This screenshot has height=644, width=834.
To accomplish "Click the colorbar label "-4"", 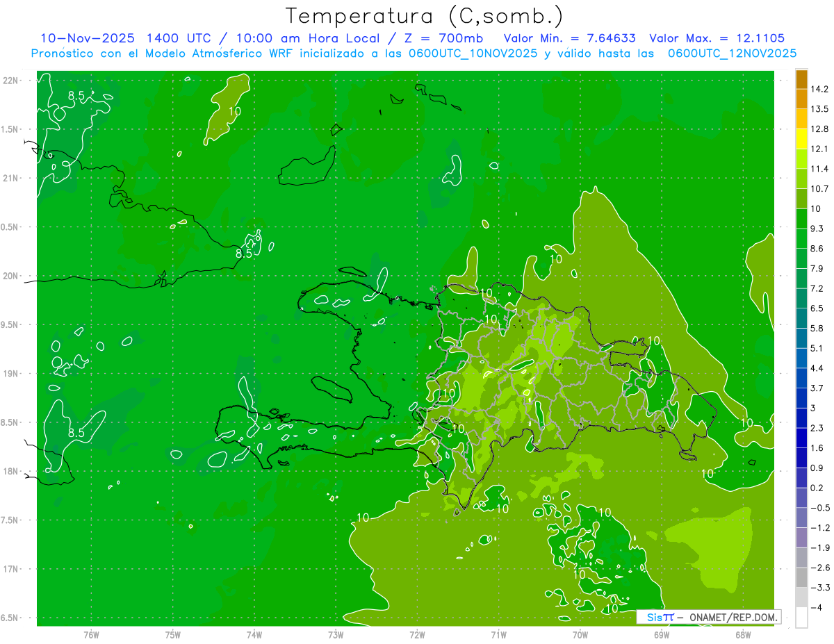I will click(817, 607).
